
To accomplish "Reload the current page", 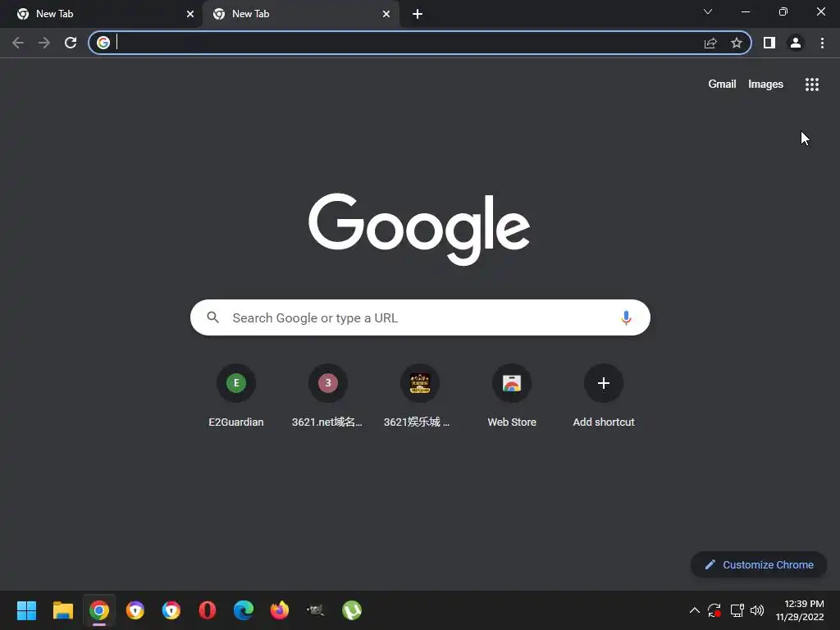I will coord(71,43).
